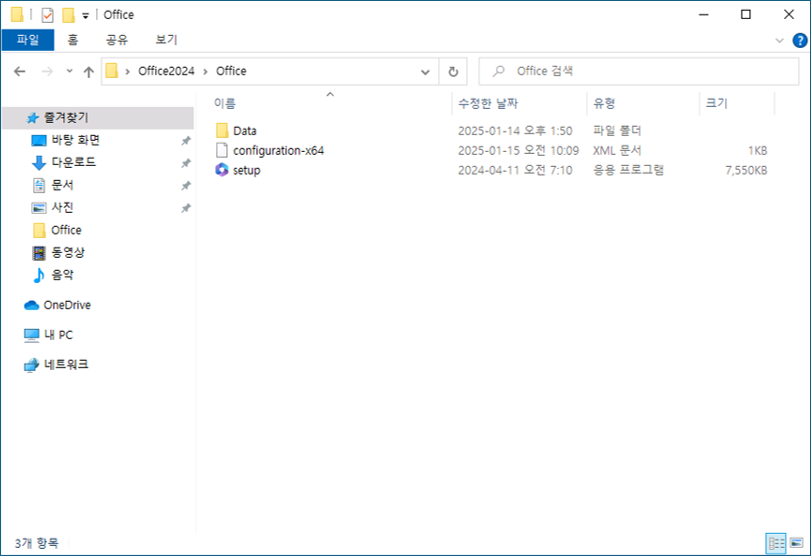Viewport: 811px width, 556px height.
Task: Click Office2024 in address breadcrumb
Action: pos(166,71)
